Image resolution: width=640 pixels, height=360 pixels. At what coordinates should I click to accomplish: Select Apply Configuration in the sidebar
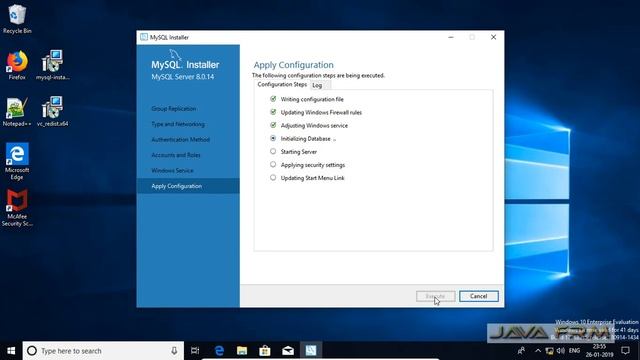[x=188, y=186]
